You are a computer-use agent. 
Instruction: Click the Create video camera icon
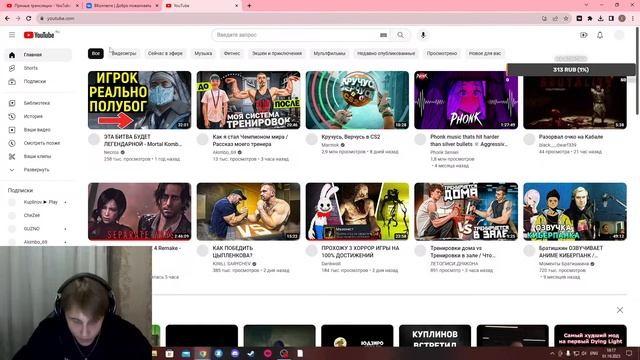click(584, 35)
